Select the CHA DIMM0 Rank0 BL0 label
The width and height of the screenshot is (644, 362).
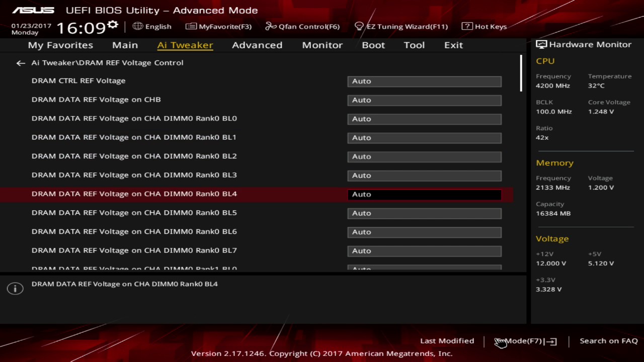(x=134, y=118)
